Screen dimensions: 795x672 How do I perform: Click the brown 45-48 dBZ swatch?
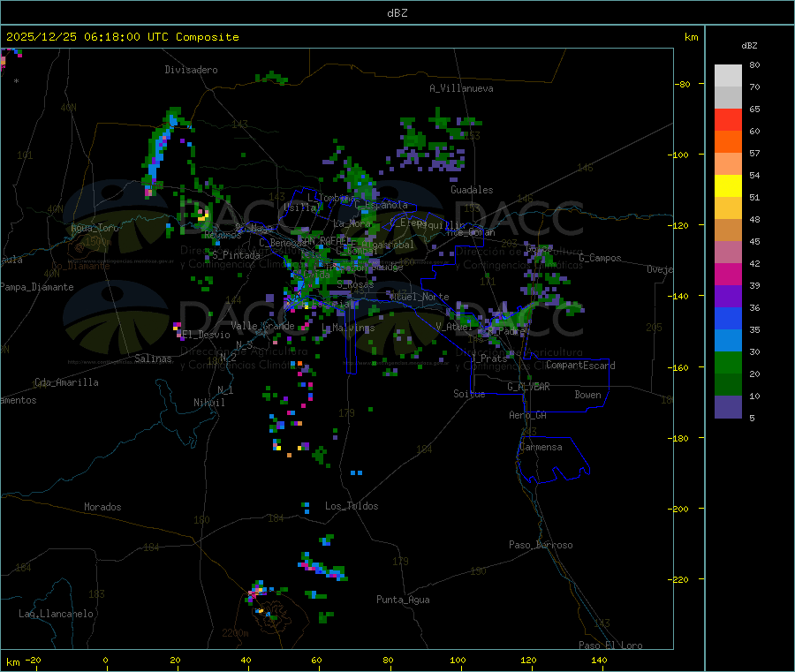click(x=728, y=230)
